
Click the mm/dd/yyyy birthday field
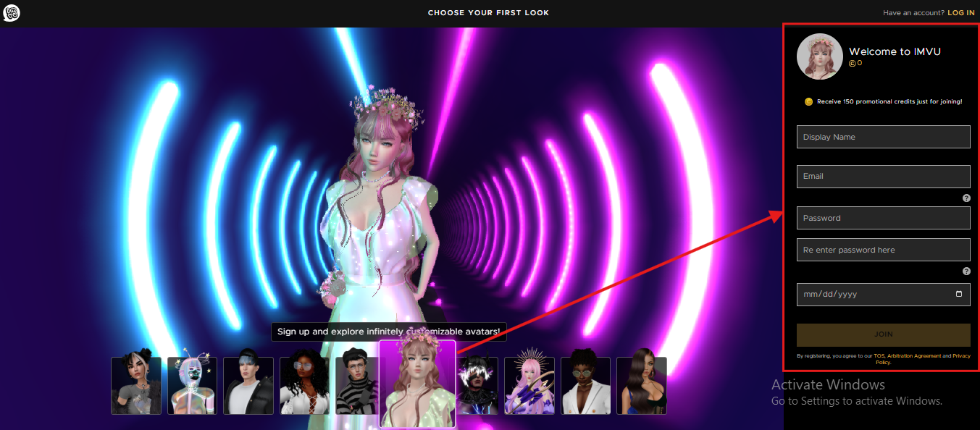coord(883,294)
